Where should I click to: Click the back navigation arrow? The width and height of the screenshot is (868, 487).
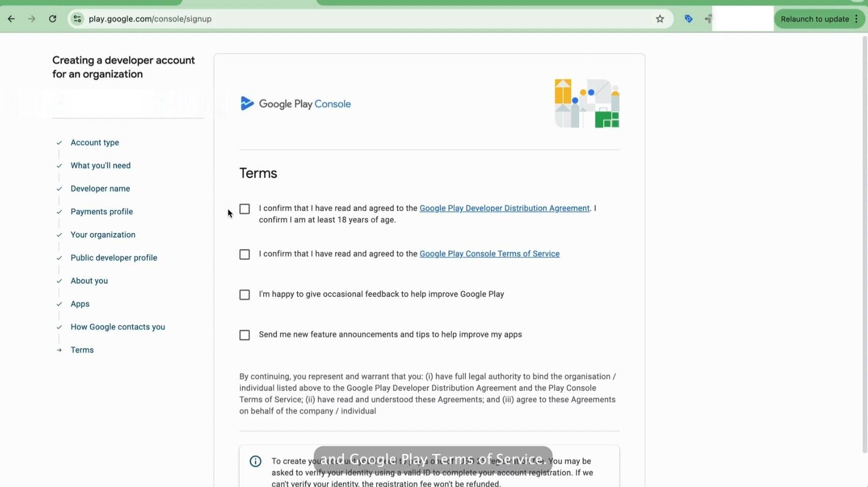pyautogui.click(x=11, y=19)
